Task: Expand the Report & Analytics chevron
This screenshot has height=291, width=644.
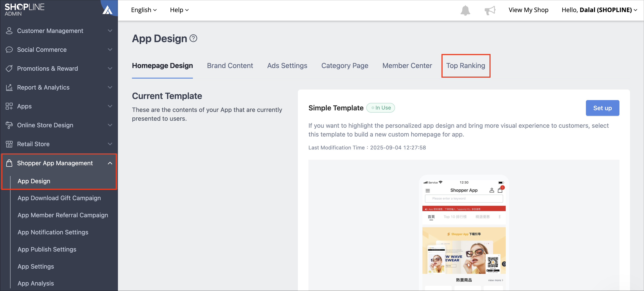Action: [x=110, y=87]
